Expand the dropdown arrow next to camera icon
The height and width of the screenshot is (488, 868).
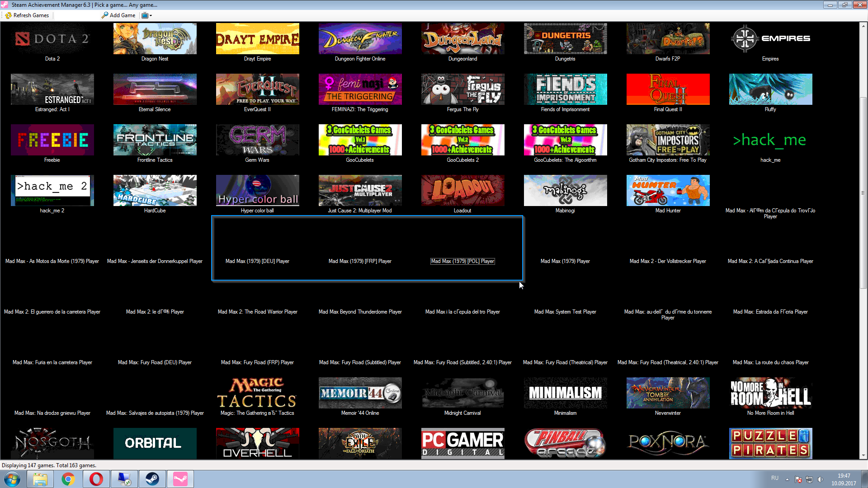[x=150, y=15]
